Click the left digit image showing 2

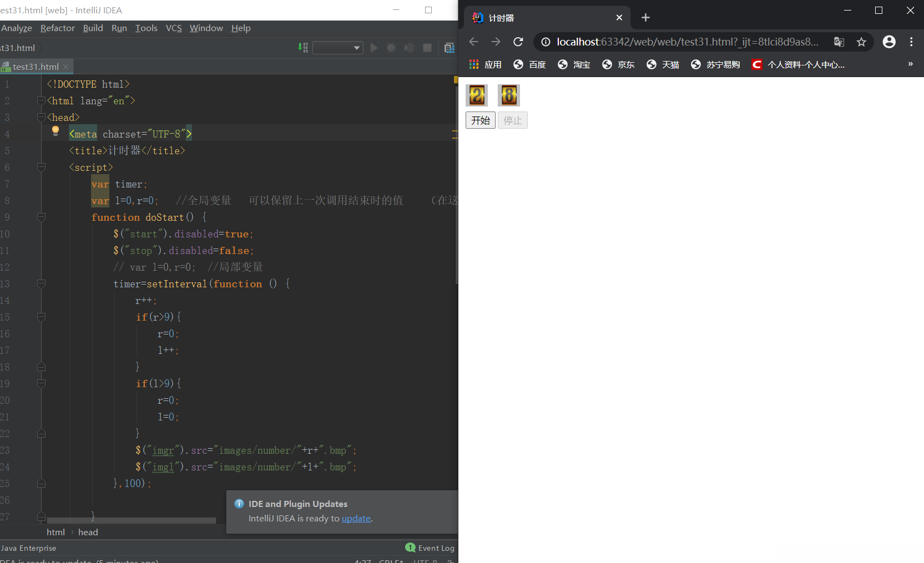[x=477, y=95]
